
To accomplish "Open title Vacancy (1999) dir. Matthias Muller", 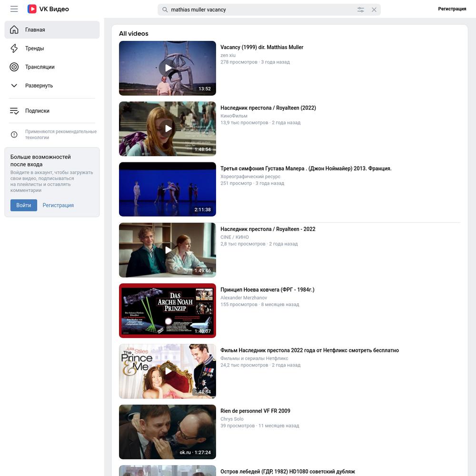I will click(x=262, y=47).
